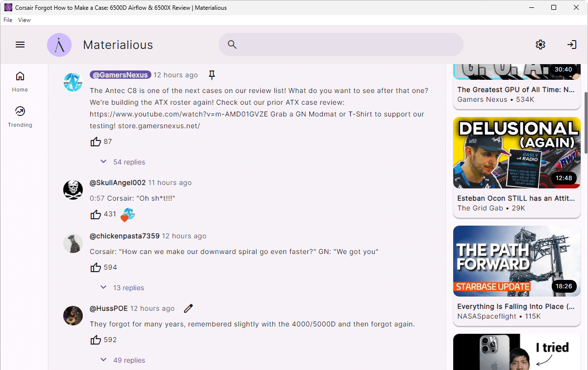Click 'Gamers Nexus • 534K' channel text
This screenshot has width=588, height=370.
tap(496, 99)
